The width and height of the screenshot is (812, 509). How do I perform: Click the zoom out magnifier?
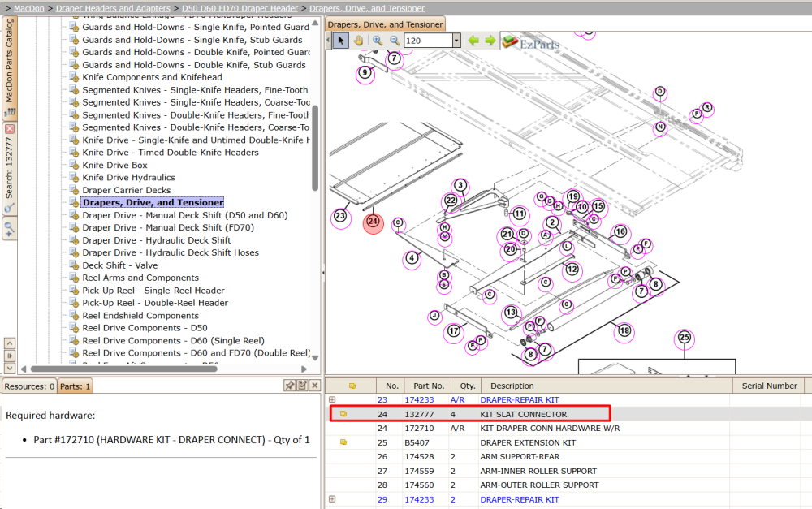click(395, 41)
